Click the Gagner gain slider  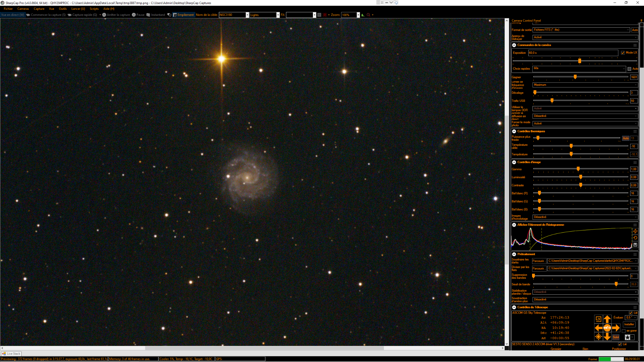(580, 77)
